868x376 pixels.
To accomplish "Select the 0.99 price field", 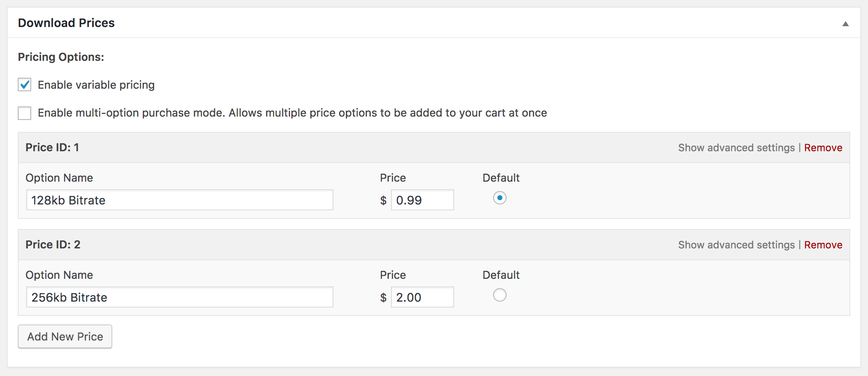I will coord(423,200).
